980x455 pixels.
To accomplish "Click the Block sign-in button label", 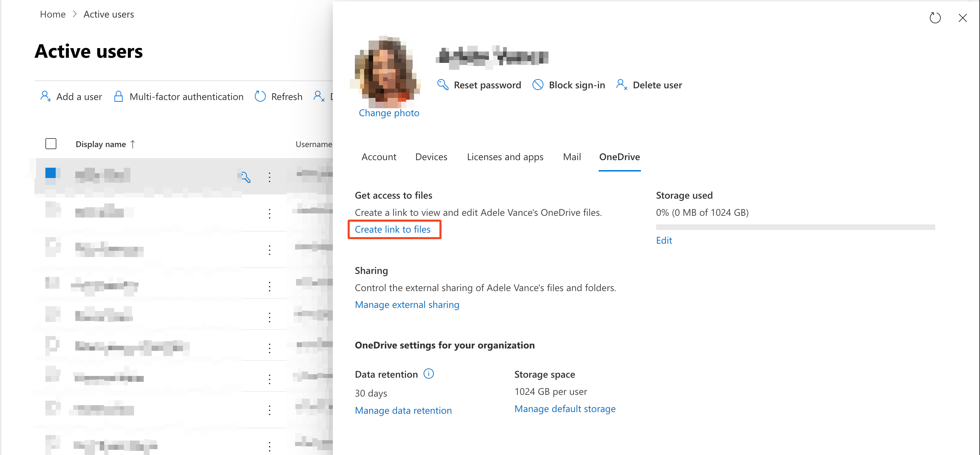I will (576, 85).
